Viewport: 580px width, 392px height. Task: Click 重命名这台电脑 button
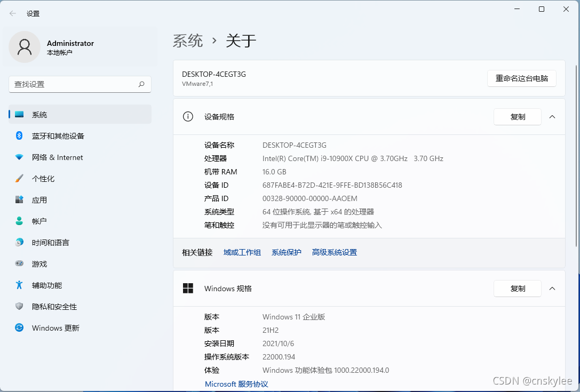pyautogui.click(x=521, y=78)
